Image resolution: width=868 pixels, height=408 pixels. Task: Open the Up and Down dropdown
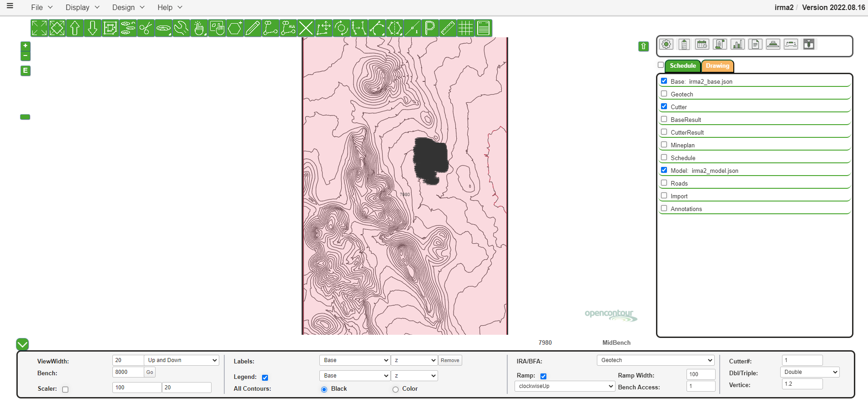coord(182,360)
